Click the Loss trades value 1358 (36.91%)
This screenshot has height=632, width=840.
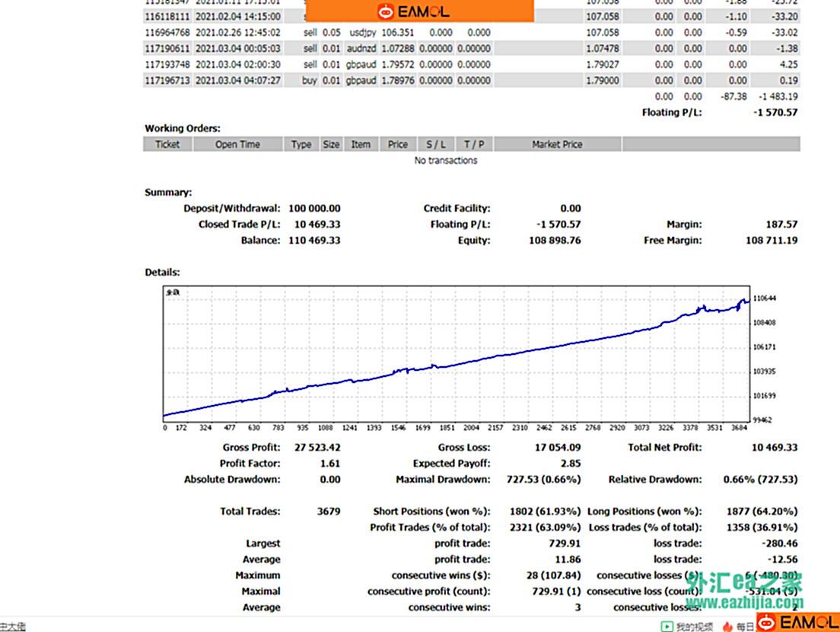pyautogui.click(x=762, y=528)
